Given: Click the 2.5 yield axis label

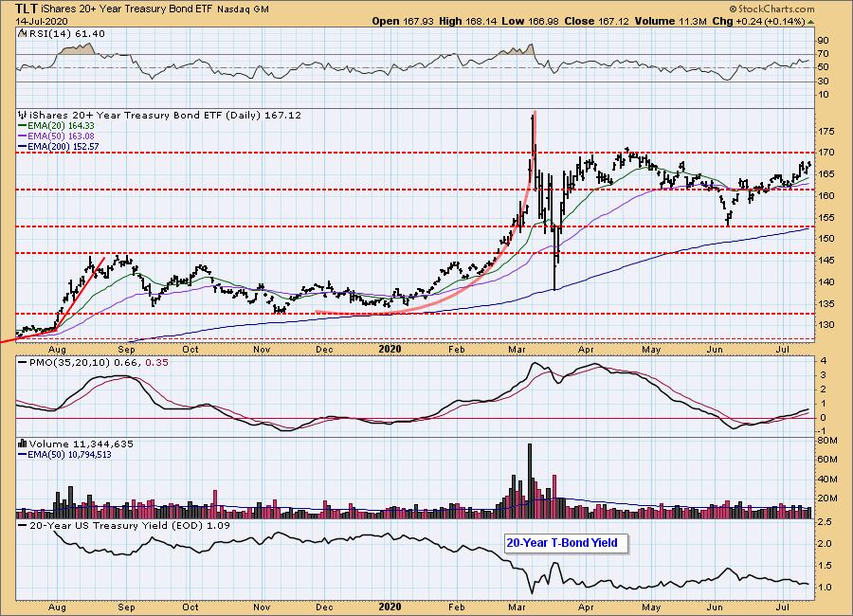Looking at the screenshot, I should 824,522.
